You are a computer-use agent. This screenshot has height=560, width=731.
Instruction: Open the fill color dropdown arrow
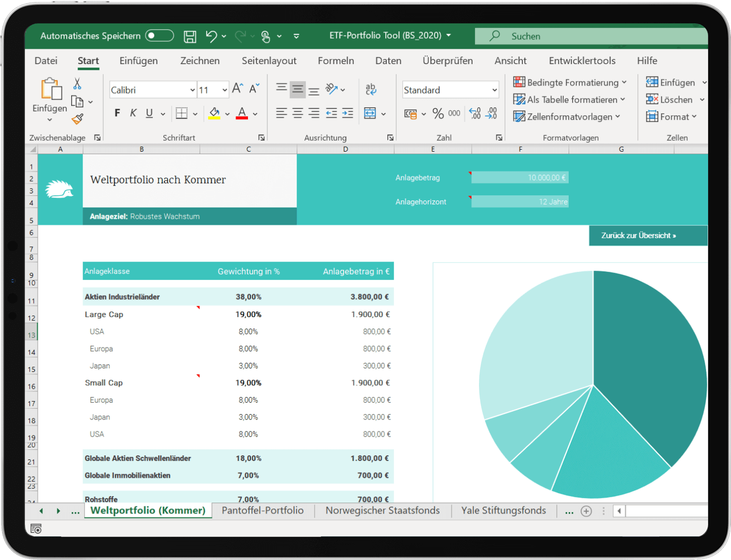pyautogui.click(x=227, y=114)
